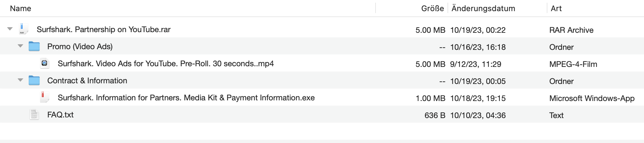Sort by the Größe column header

click(432, 9)
